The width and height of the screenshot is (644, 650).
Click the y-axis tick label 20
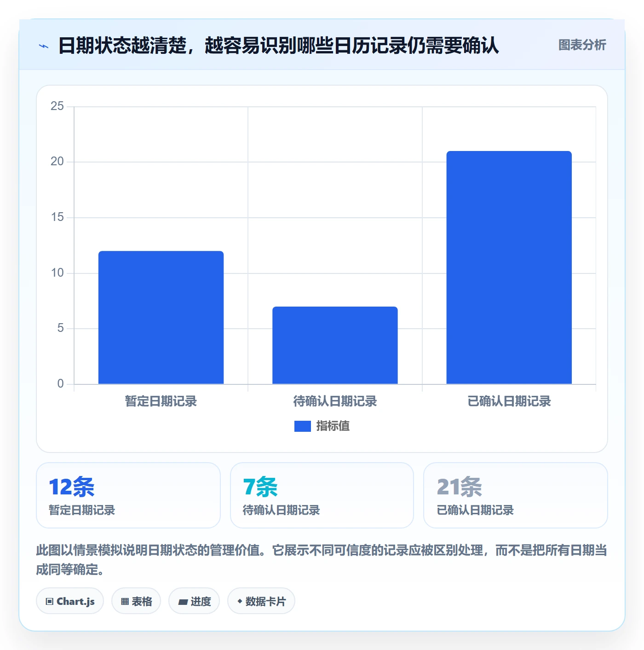tap(57, 162)
